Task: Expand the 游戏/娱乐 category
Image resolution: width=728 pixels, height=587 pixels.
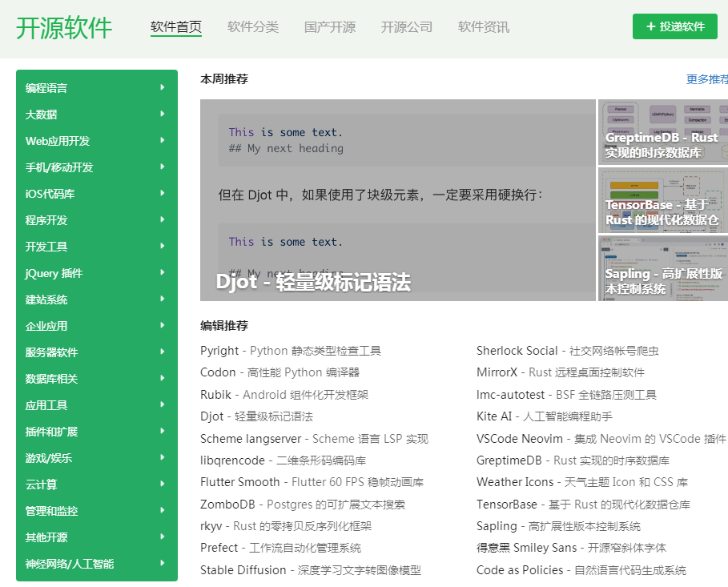Action: 163,457
